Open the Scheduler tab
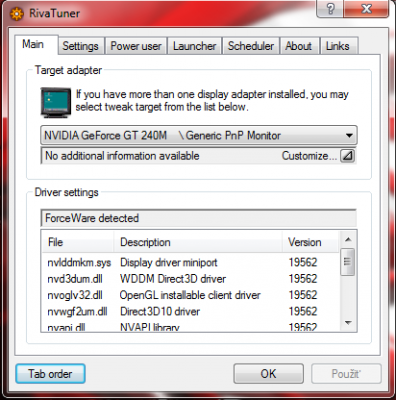Screen dimensions: 396x400 point(251,46)
